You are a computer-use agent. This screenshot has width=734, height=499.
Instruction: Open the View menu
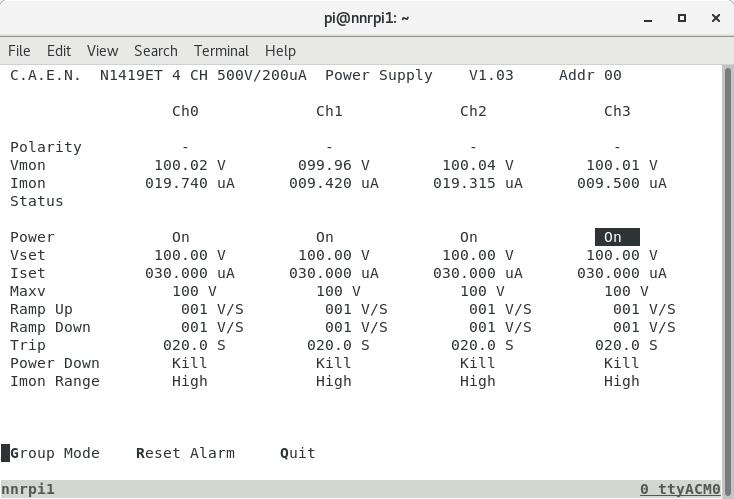coord(102,50)
